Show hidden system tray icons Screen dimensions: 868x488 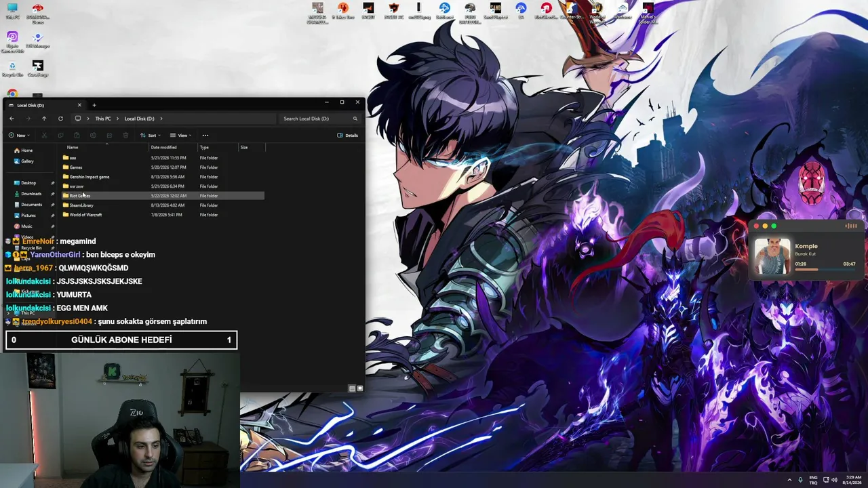coord(791,480)
